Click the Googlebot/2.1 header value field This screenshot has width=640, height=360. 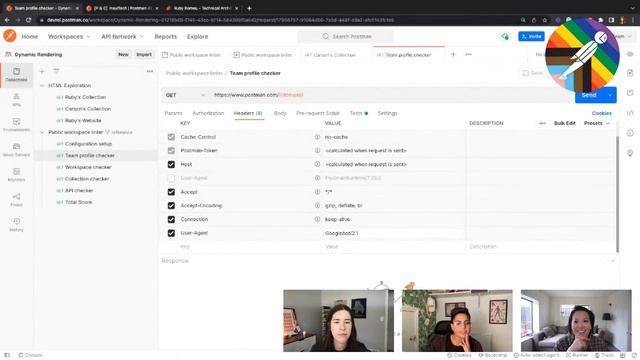point(394,233)
